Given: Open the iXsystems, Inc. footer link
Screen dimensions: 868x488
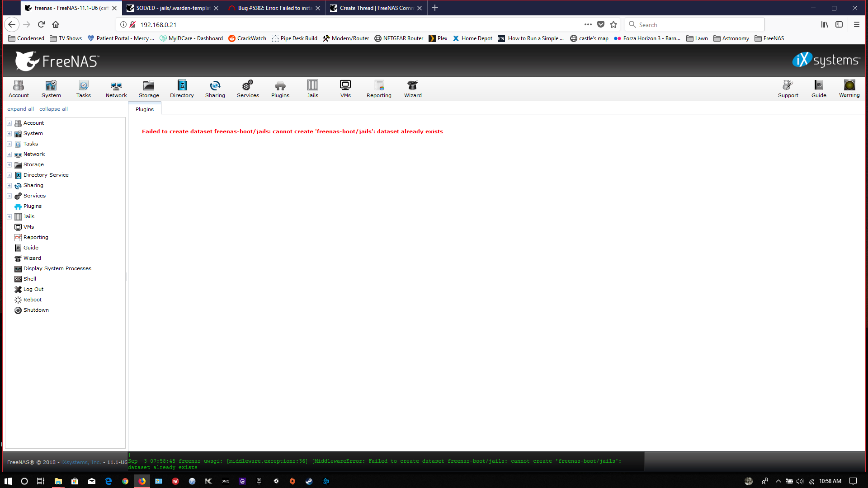Looking at the screenshot, I should pos(81,462).
